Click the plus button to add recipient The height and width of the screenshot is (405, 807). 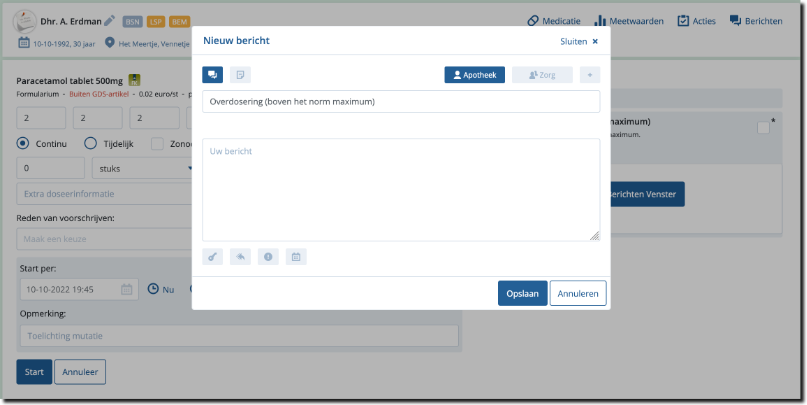590,75
